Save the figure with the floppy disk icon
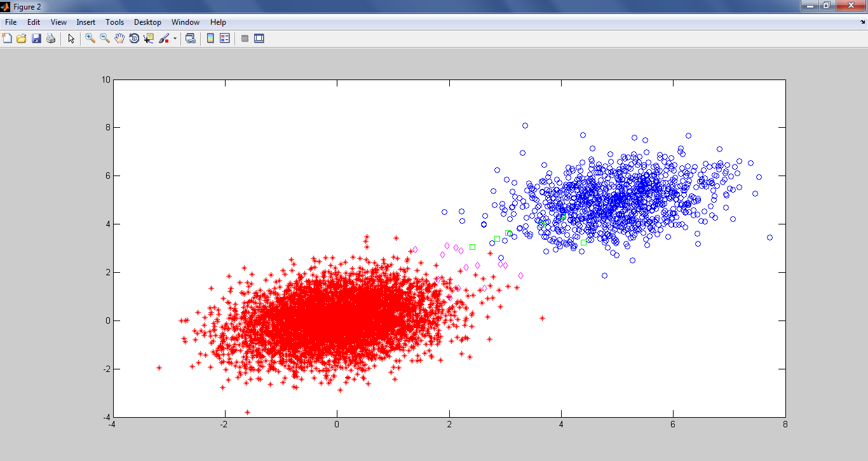This screenshot has height=461, width=868. pyautogui.click(x=36, y=38)
